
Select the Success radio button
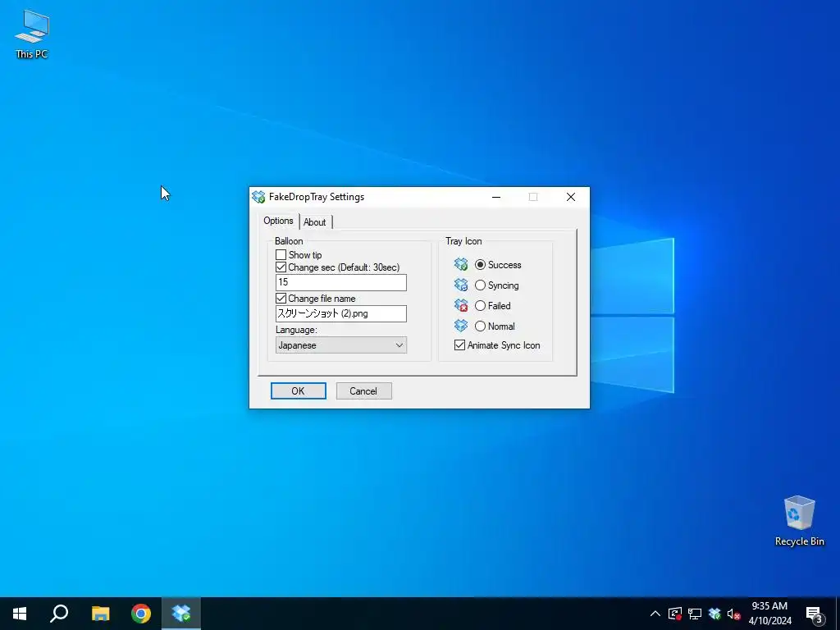tap(480, 265)
